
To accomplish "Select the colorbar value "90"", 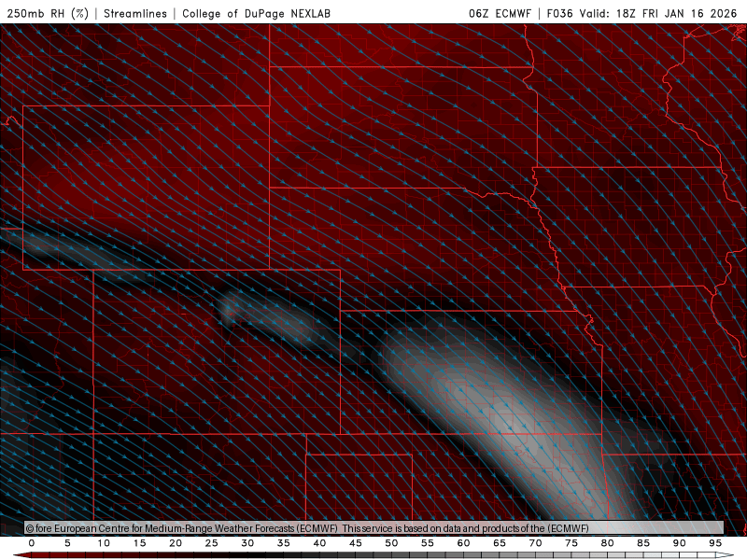I will [680, 543].
